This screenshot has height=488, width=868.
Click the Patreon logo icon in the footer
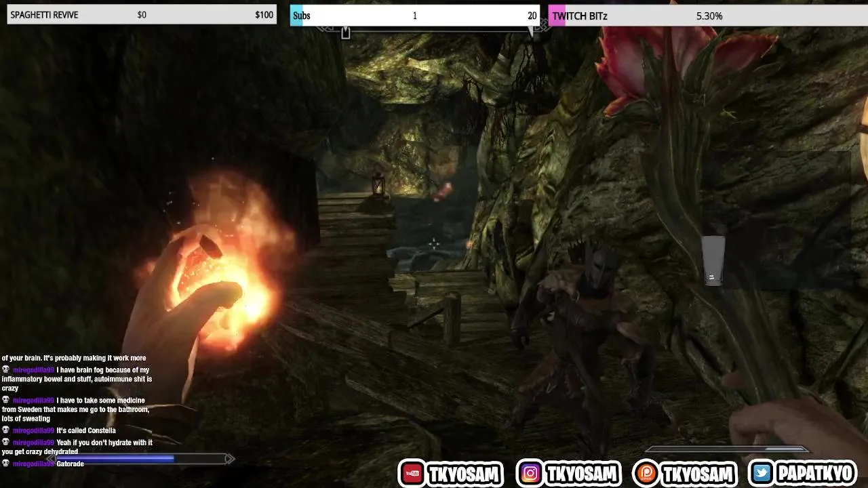tap(646, 474)
